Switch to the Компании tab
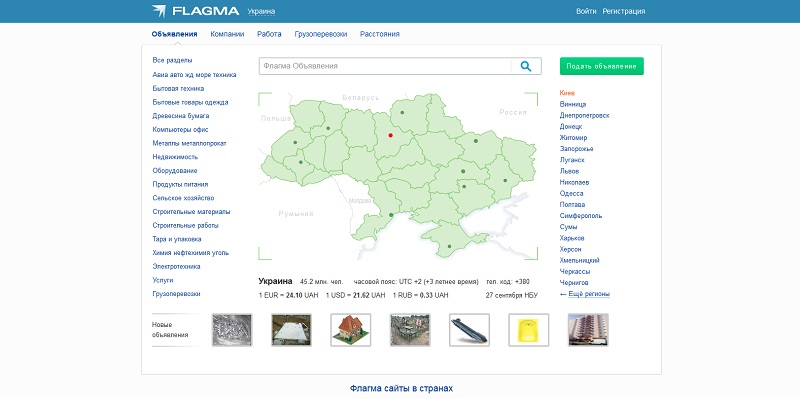Screen dimensions: 800x399 click(227, 34)
